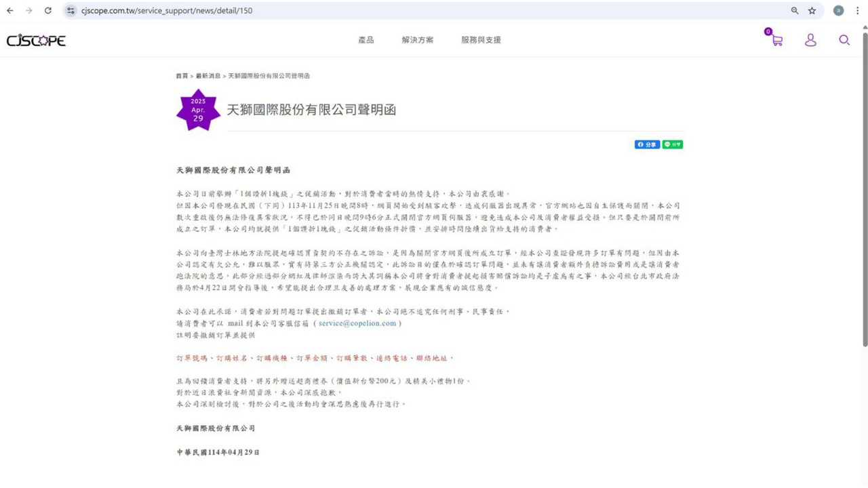
Task: Click the Chrome profile avatar
Action: pos(839,11)
